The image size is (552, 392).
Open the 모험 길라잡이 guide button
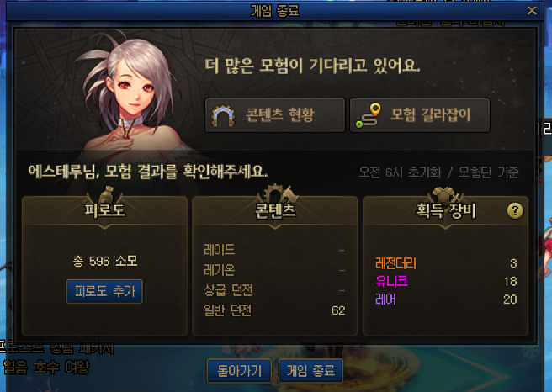tap(420, 115)
